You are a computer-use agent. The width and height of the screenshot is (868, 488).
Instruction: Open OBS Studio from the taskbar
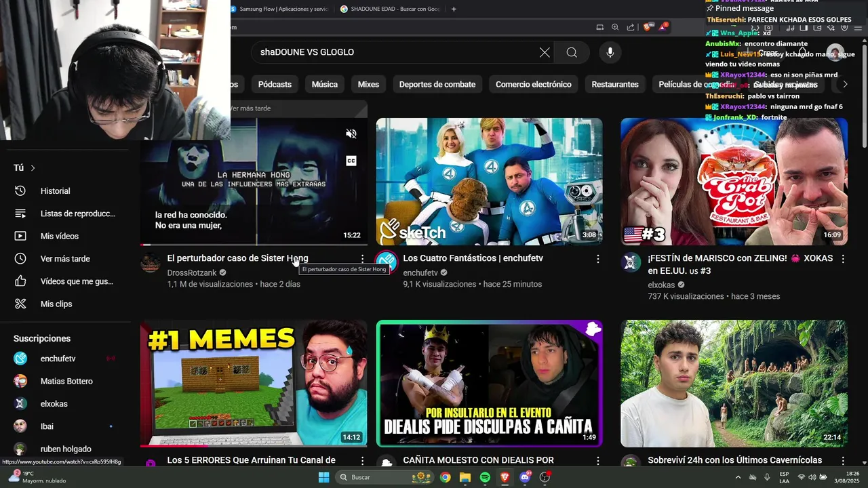point(545,477)
